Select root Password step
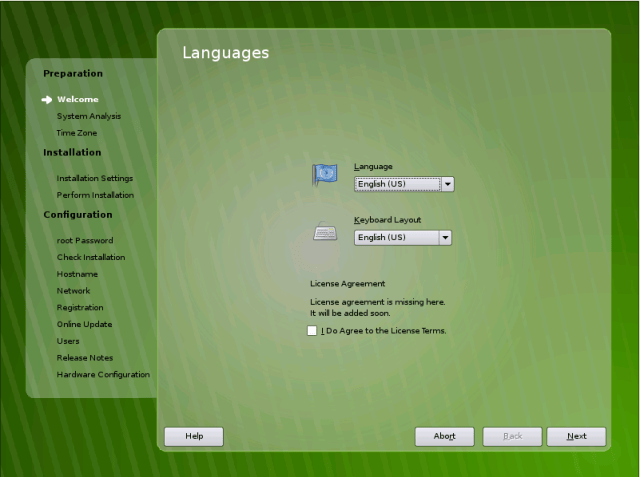This screenshot has width=640, height=477. coord(85,240)
